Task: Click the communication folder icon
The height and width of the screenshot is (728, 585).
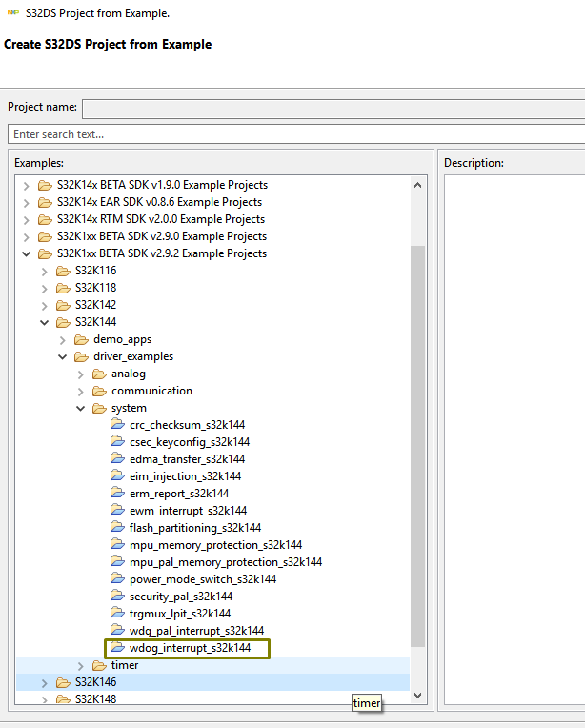Action: pos(99,392)
